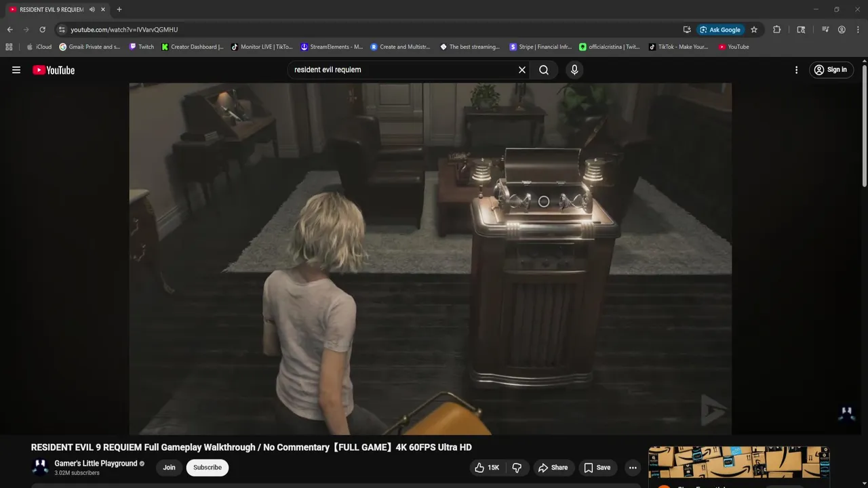Viewport: 868px width, 488px height.
Task: Click the video player to pause
Action: (430, 258)
